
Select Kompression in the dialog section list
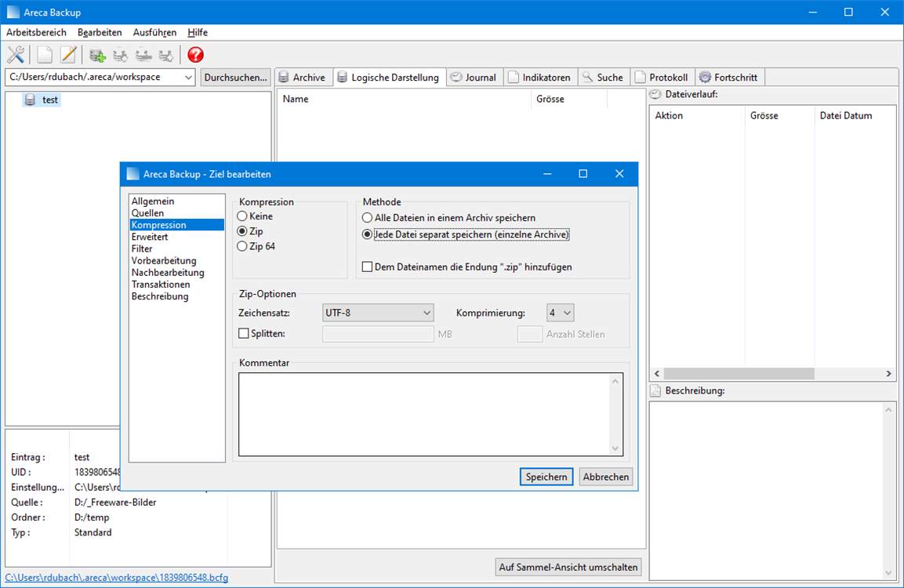pos(176,225)
